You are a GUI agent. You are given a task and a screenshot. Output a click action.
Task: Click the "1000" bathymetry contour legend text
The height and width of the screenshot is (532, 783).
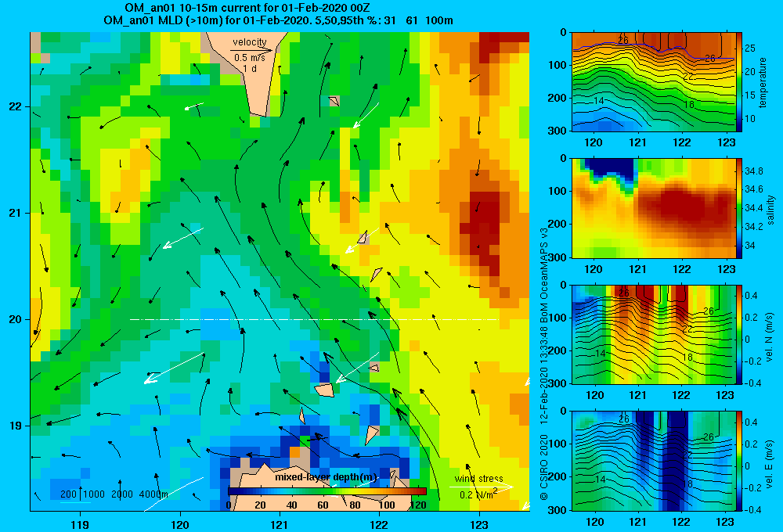pos(94,494)
